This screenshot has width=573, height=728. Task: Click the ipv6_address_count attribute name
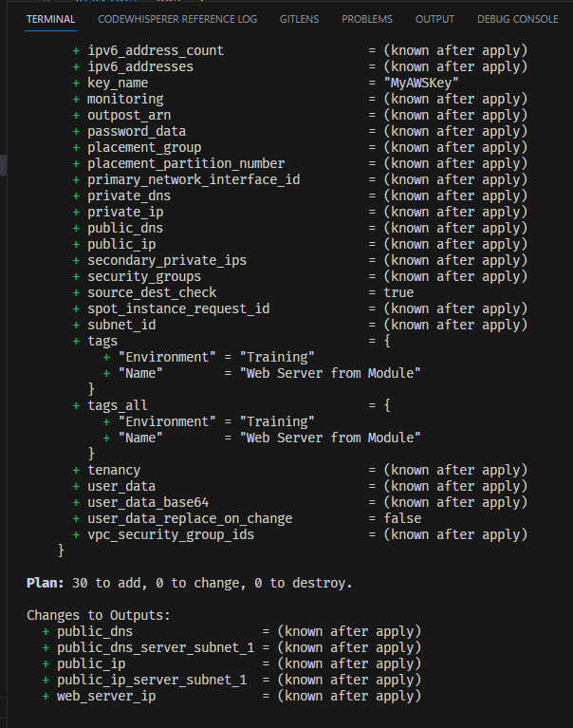[156, 50]
